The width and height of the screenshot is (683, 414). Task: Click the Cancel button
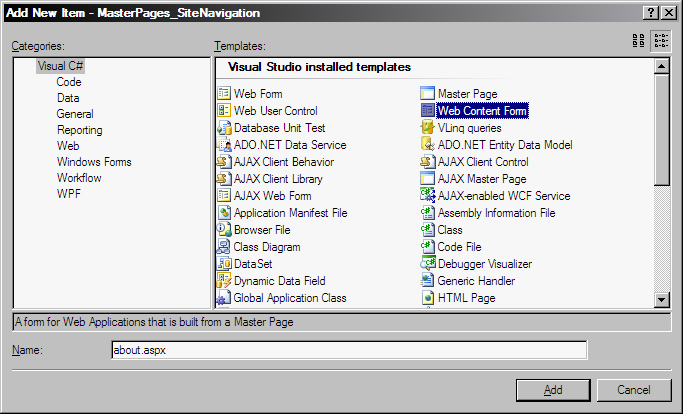point(634,390)
